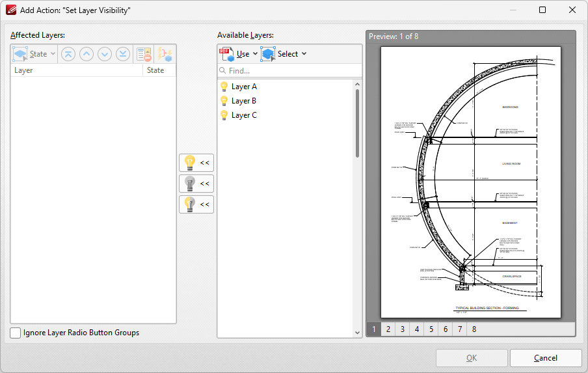Switch preview to page 4

pos(417,329)
